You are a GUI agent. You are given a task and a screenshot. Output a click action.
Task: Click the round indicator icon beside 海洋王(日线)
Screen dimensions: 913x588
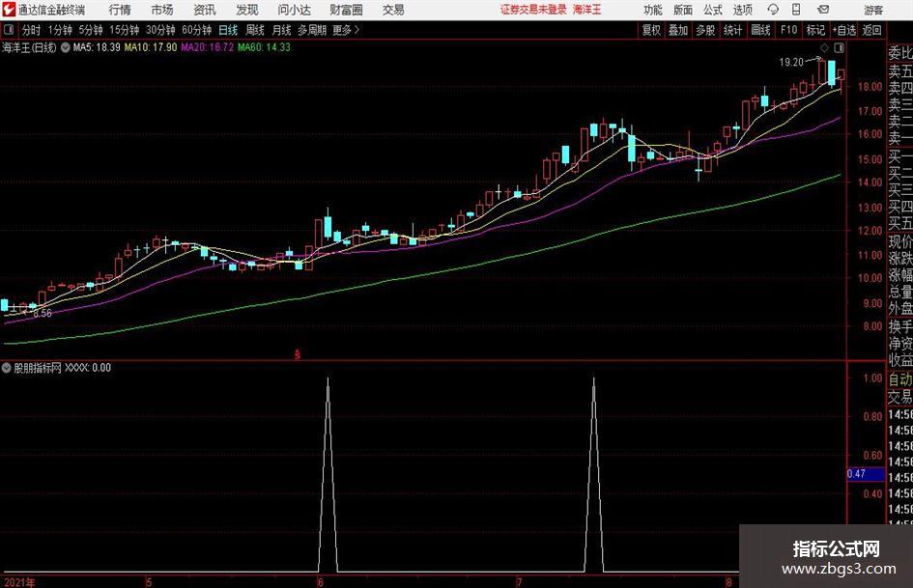[x=66, y=47]
